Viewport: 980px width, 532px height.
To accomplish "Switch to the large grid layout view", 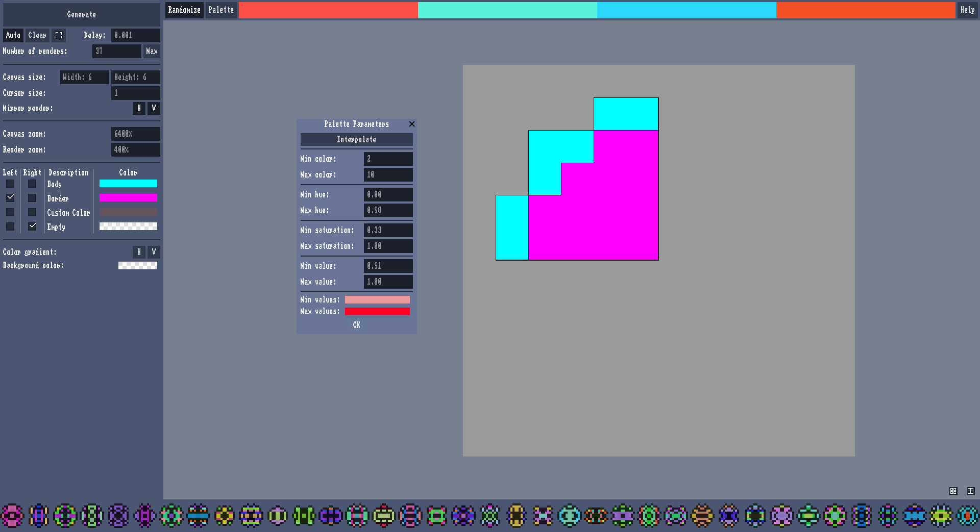I will point(971,491).
